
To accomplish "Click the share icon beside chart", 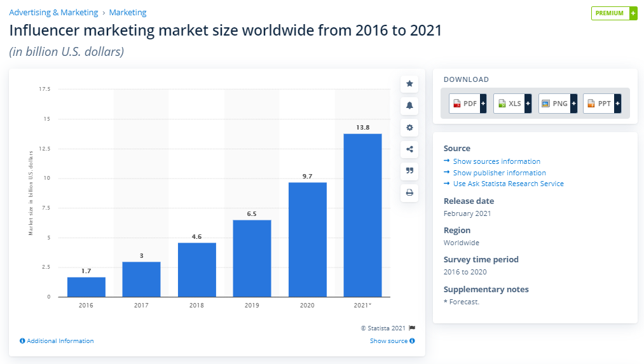I will click(409, 149).
